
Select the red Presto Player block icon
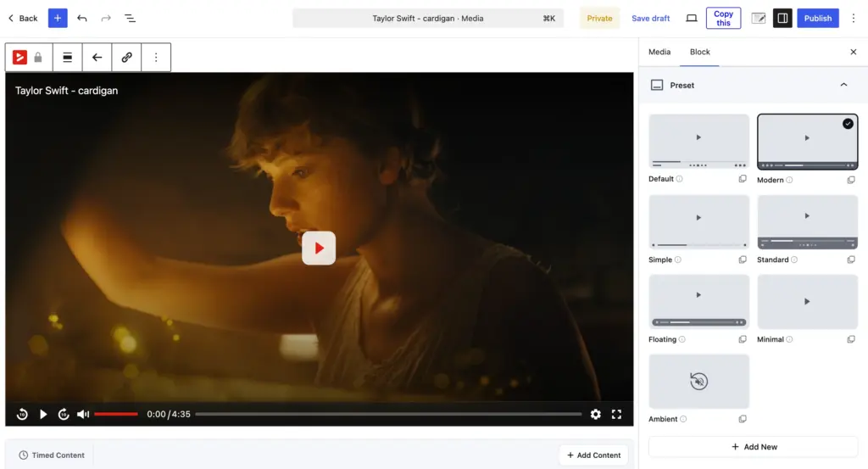19,57
